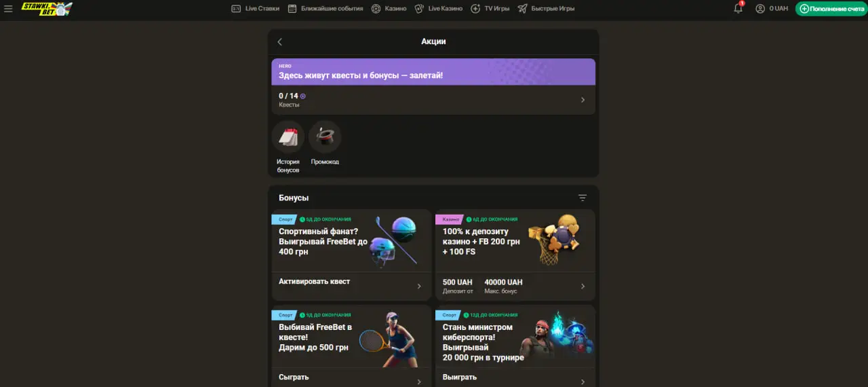This screenshot has height=387, width=868.
Task: Expand the Квесты row chevron
Action: click(x=583, y=100)
